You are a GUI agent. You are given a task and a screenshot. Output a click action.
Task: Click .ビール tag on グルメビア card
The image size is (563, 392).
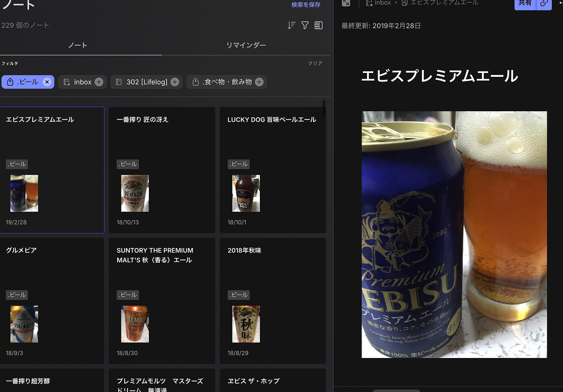(17, 295)
